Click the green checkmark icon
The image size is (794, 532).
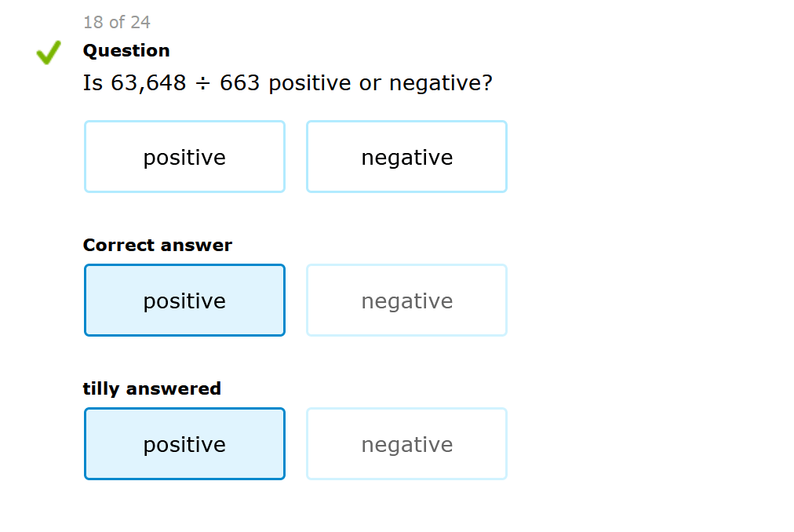point(49,53)
